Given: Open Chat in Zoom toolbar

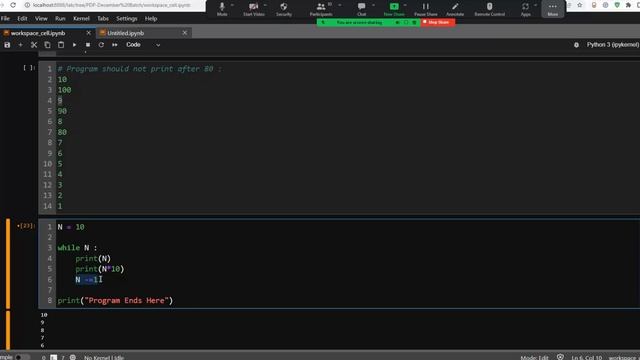Looking at the screenshot, I should (362, 9).
